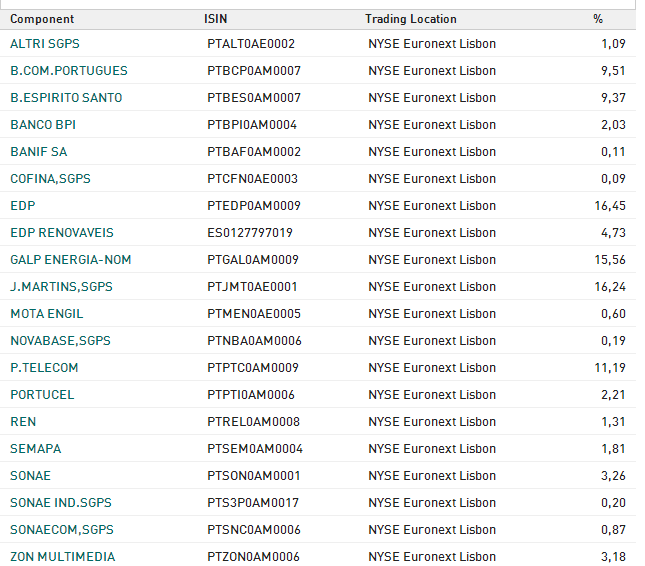Click the ISIN column header

tap(214, 19)
